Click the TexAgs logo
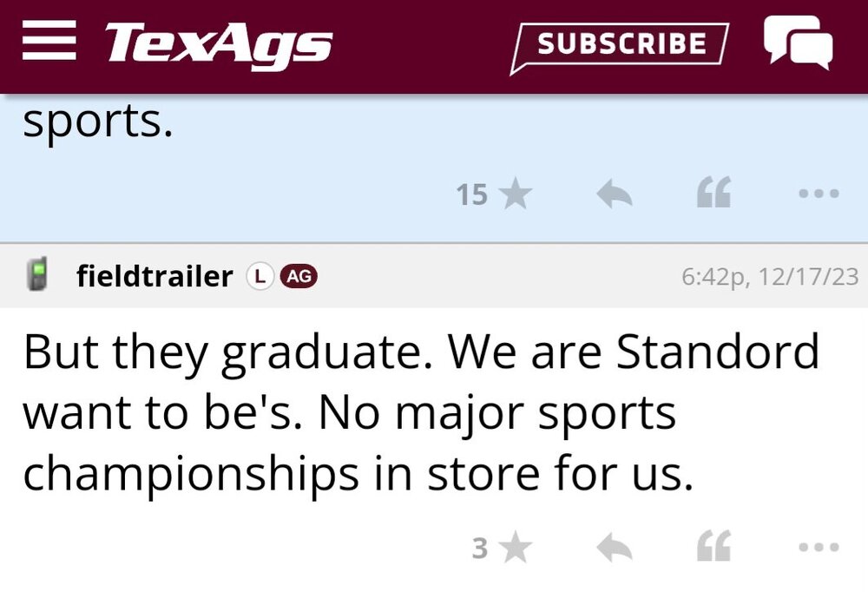 tap(219, 43)
